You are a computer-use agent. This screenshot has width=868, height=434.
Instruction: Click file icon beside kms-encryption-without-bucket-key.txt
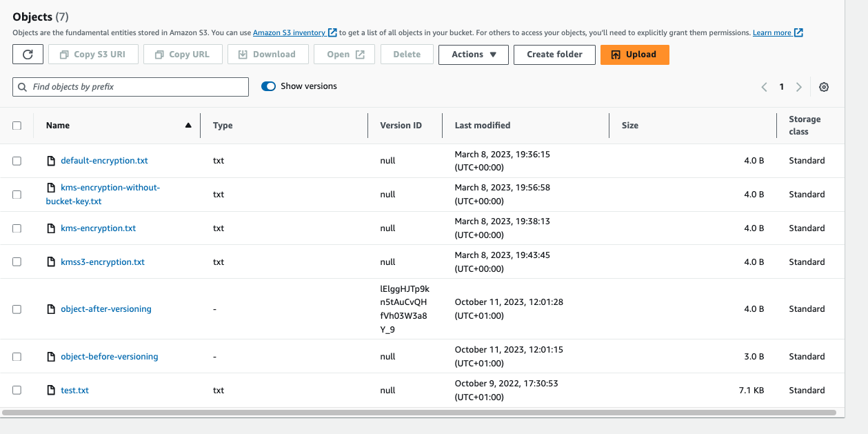(50, 188)
